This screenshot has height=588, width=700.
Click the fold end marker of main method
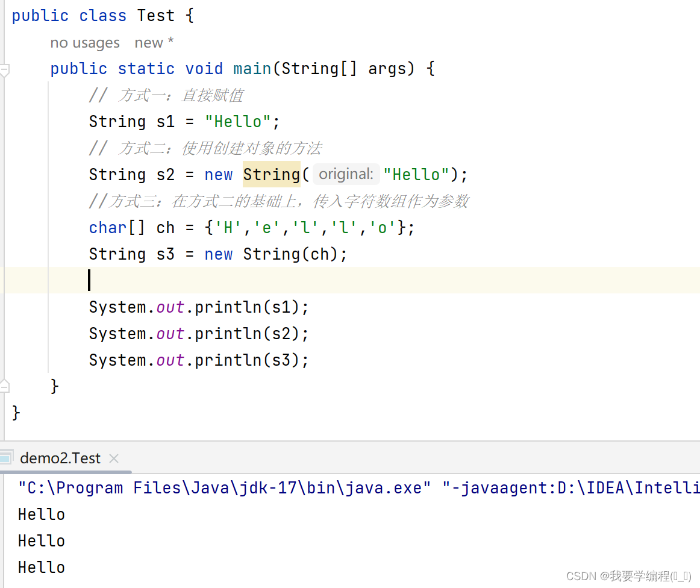(4, 386)
